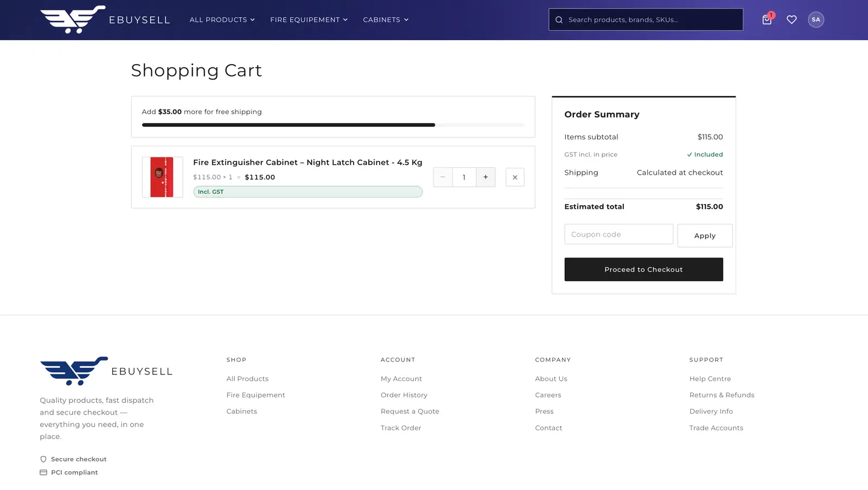Click the quantity value field
Screen dimensions: 868x490
click(464, 177)
